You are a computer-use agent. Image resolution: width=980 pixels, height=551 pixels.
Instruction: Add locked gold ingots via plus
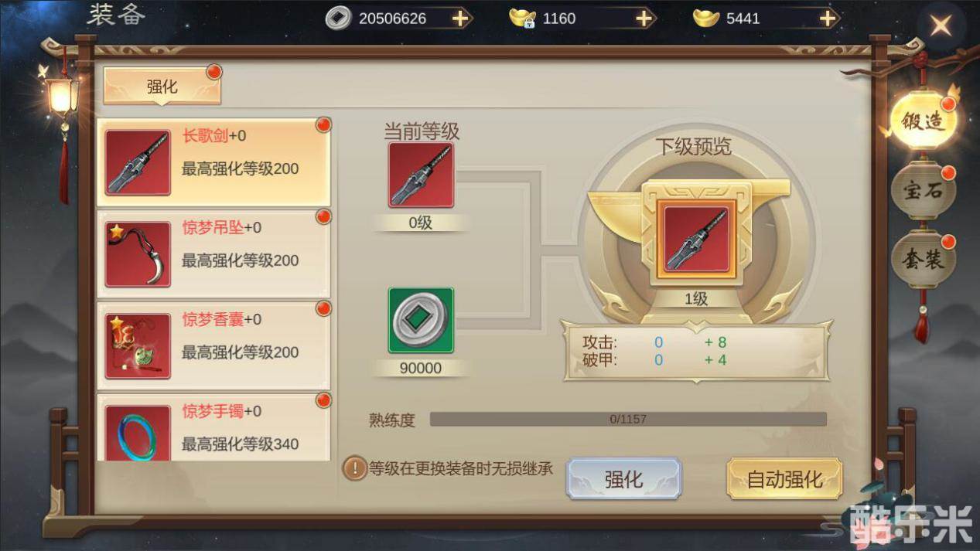pos(644,19)
